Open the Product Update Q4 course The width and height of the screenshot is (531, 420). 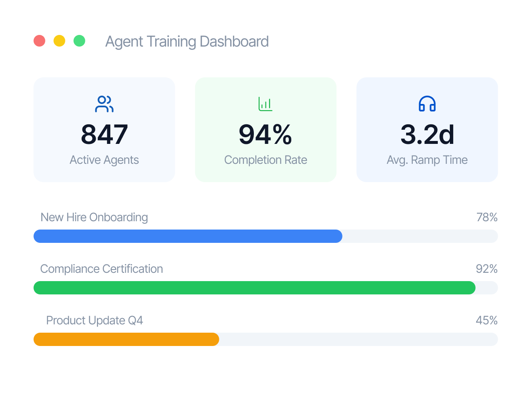[94, 321]
